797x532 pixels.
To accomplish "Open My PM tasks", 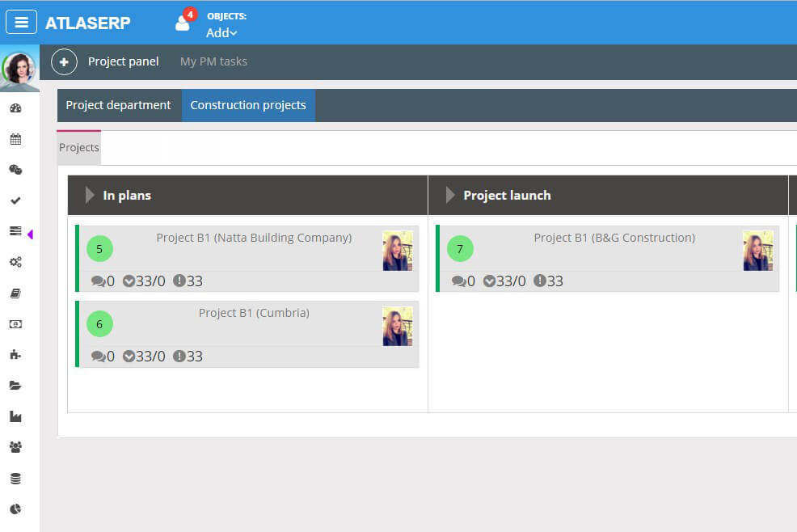I will point(213,61).
